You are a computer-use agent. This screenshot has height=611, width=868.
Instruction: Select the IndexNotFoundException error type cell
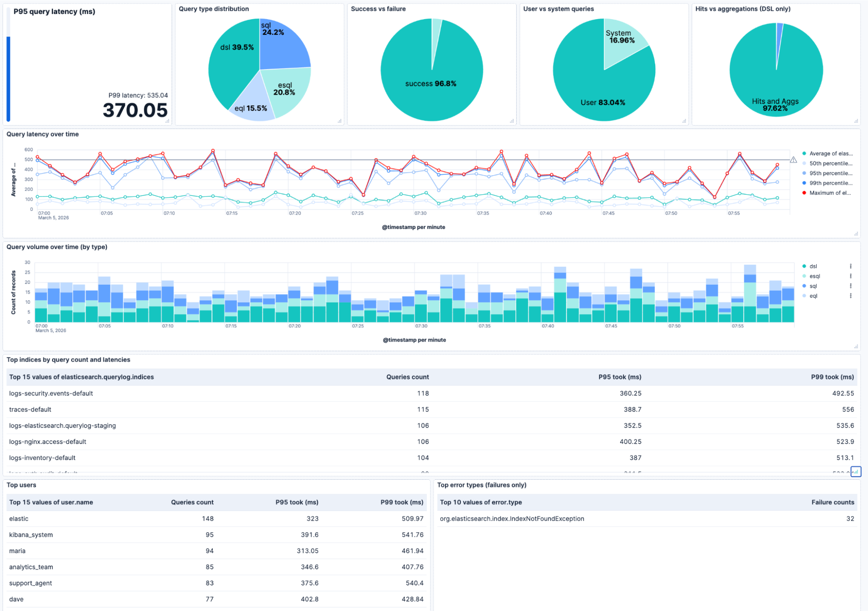[x=512, y=518]
